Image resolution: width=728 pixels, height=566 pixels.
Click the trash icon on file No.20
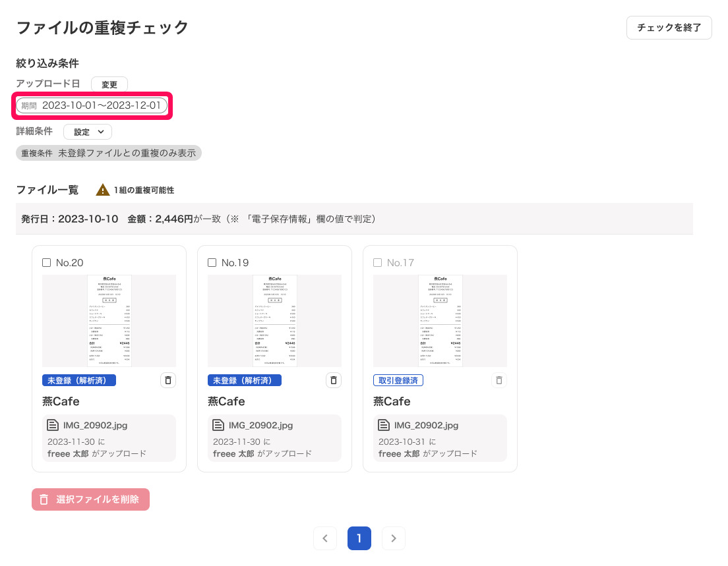(168, 380)
